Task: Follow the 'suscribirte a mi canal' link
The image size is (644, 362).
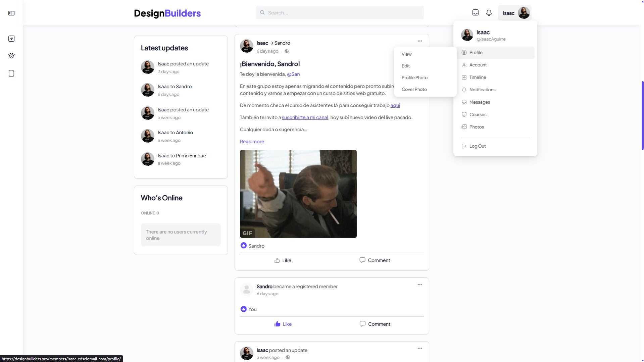Action: [x=305, y=117]
